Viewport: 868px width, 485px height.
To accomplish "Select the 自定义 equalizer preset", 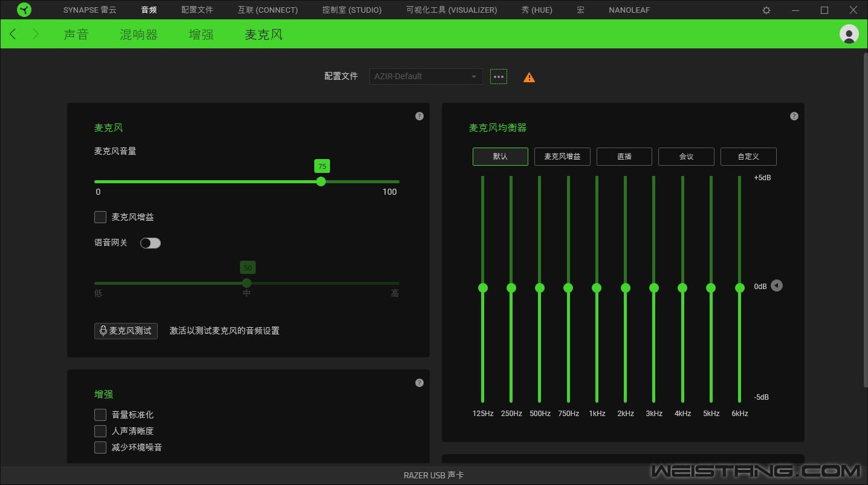I will click(x=748, y=157).
